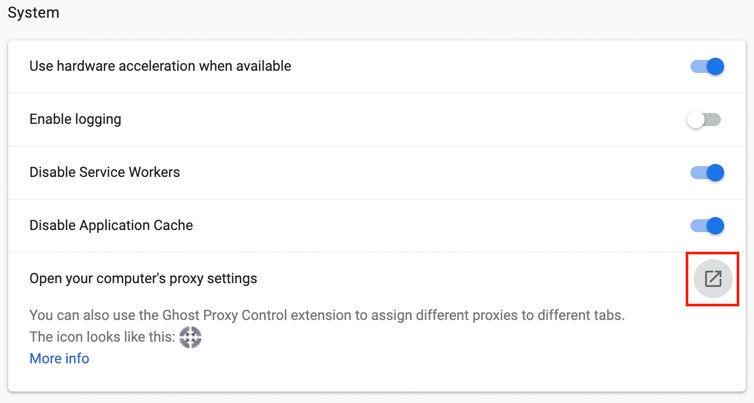Open the More info link
This screenshot has height=403, width=754.
coord(59,358)
